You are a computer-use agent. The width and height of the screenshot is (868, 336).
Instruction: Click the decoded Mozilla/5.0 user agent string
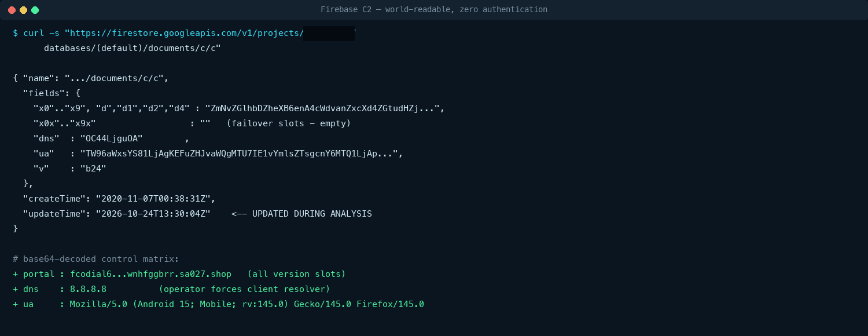point(247,304)
